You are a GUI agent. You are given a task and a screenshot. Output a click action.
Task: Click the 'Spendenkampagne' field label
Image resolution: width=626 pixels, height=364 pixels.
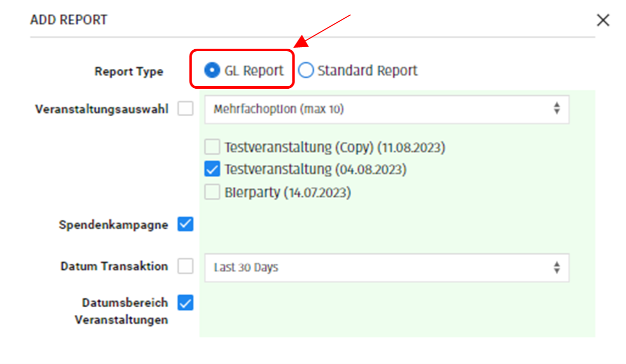click(113, 225)
